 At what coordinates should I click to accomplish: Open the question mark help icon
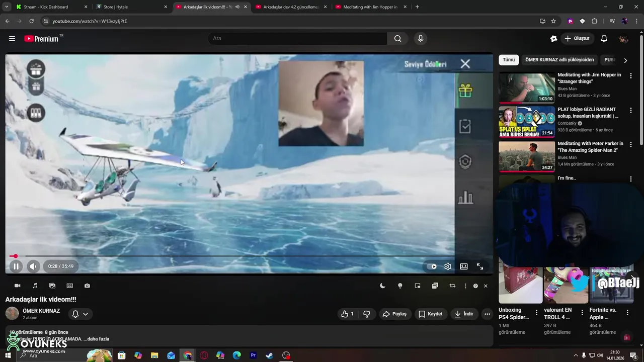pos(475,286)
